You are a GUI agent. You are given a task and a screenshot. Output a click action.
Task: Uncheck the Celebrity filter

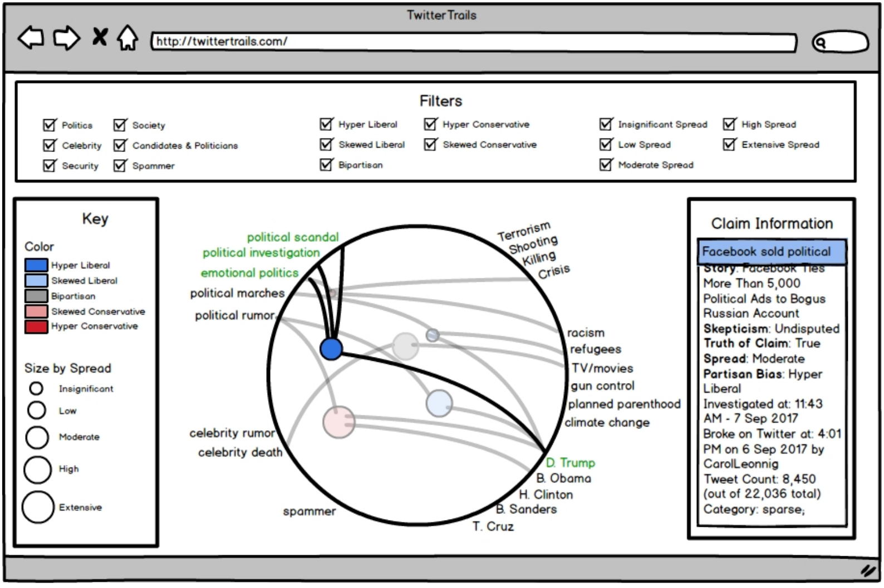click(x=50, y=145)
